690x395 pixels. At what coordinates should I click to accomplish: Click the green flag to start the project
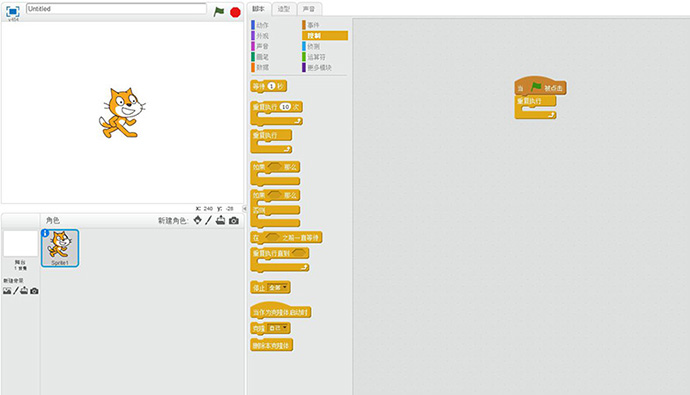(x=219, y=12)
